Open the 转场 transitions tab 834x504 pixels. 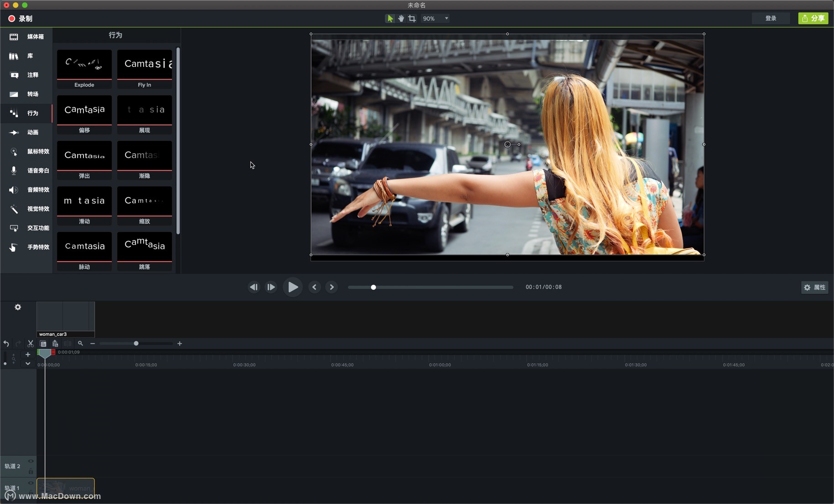click(26, 94)
